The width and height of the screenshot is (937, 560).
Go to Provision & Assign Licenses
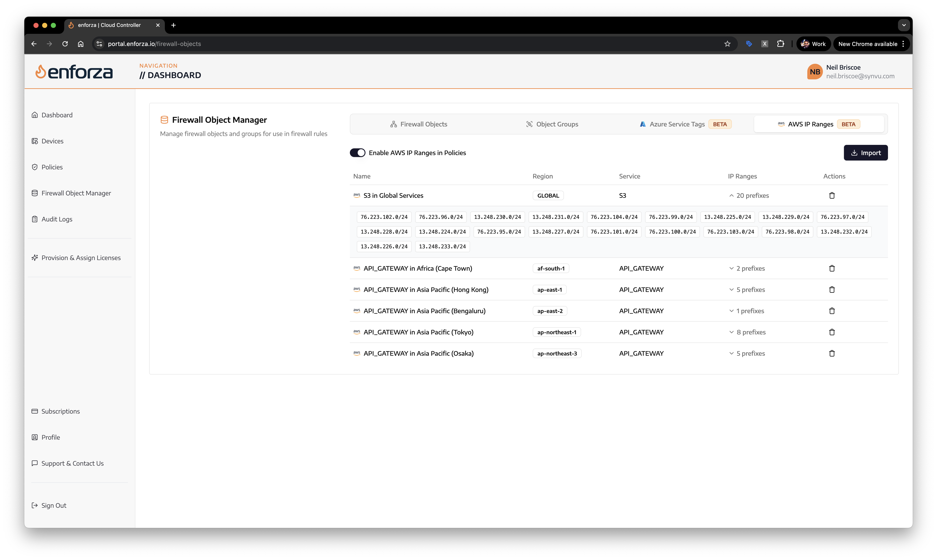point(81,258)
